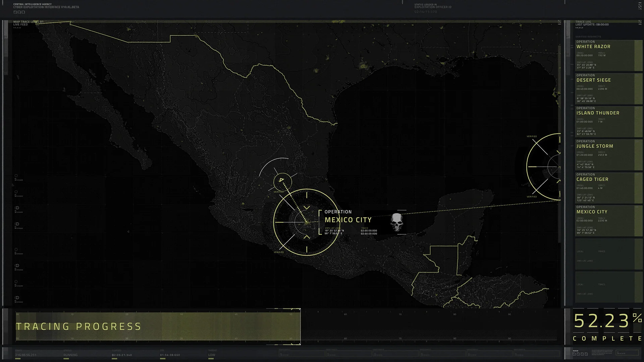The height and width of the screenshot is (362, 644).
Task: Click the hatched icon in top-right screen corner
Action: pos(641,6)
